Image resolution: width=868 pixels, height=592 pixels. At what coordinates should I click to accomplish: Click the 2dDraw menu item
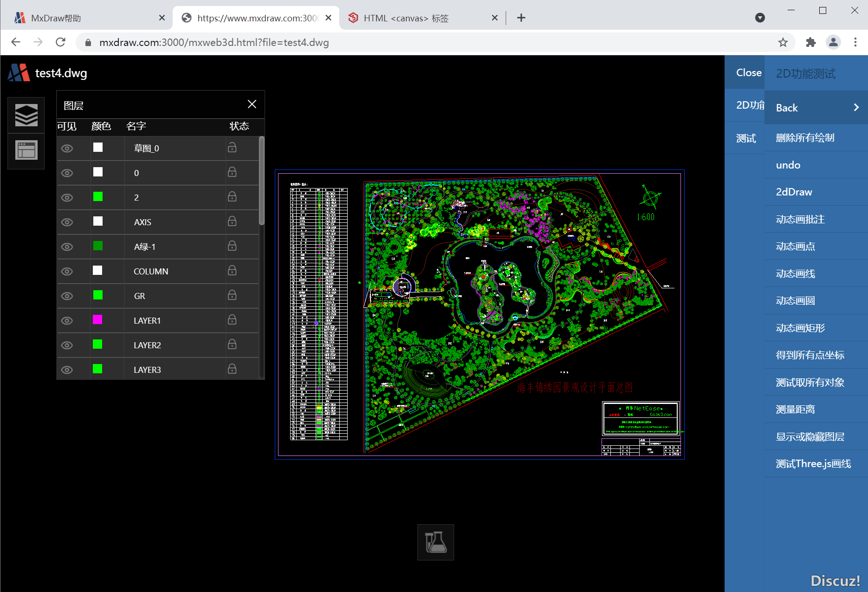click(816, 192)
